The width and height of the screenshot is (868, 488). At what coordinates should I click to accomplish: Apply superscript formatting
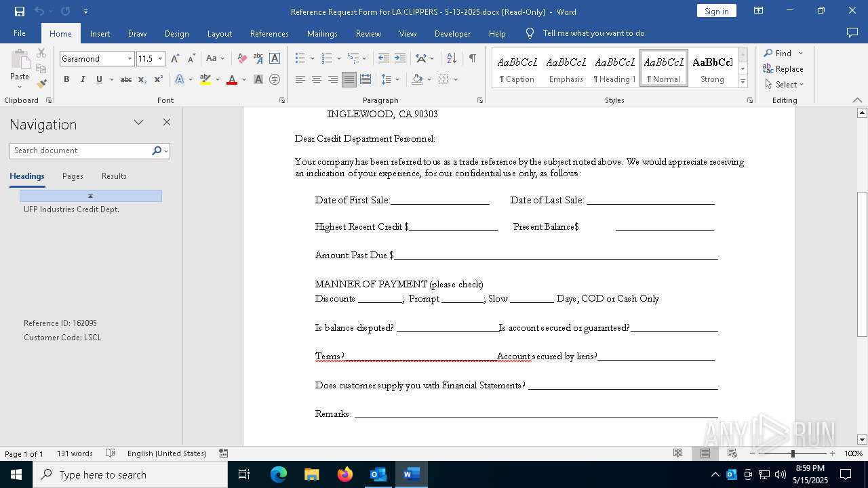pyautogui.click(x=159, y=79)
